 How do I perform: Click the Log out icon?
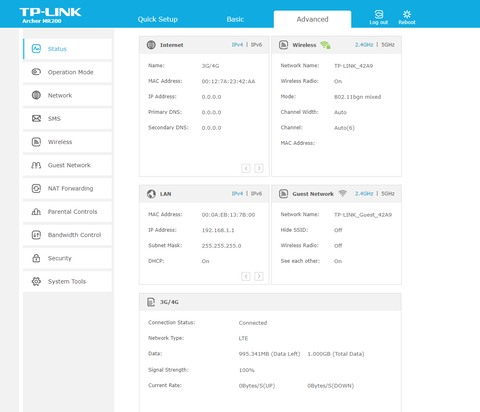379,14
